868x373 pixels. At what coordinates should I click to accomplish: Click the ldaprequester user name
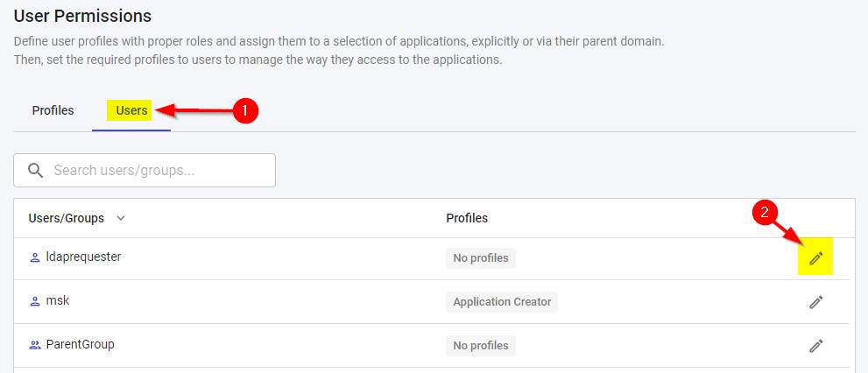(83, 257)
